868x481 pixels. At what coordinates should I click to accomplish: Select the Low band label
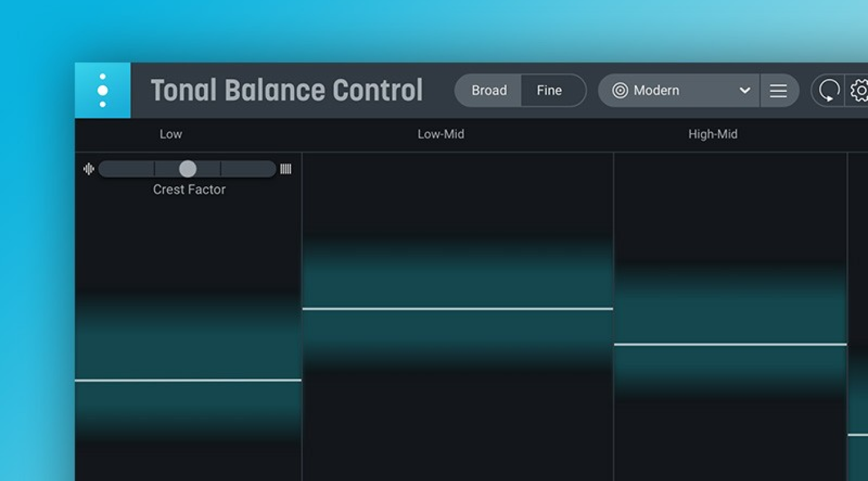(171, 134)
